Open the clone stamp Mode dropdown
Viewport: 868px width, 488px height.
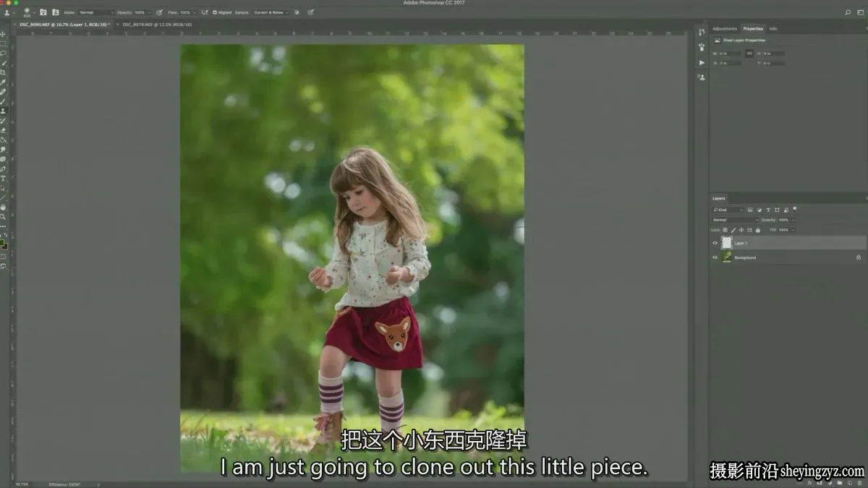95,12
